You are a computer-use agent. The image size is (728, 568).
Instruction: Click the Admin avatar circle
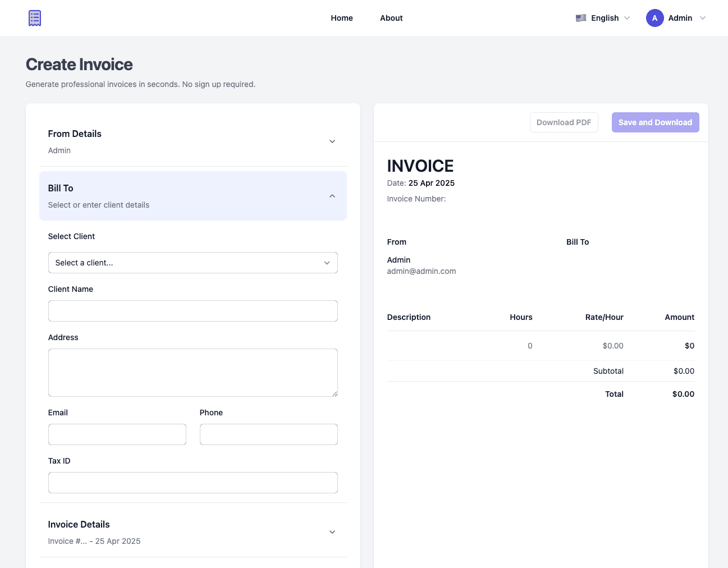point(654,18)
